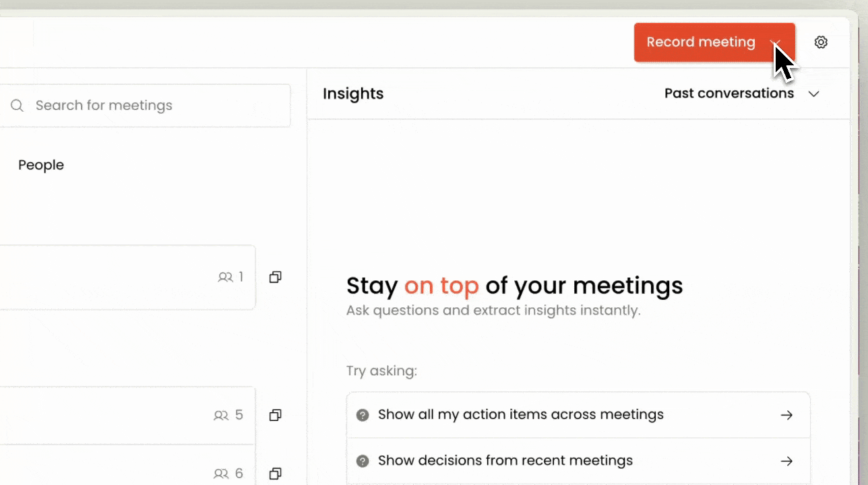This screenshot has width=868, height=485.
Task: Click the participants icon showing 1
Action: (x=225, y=277)
